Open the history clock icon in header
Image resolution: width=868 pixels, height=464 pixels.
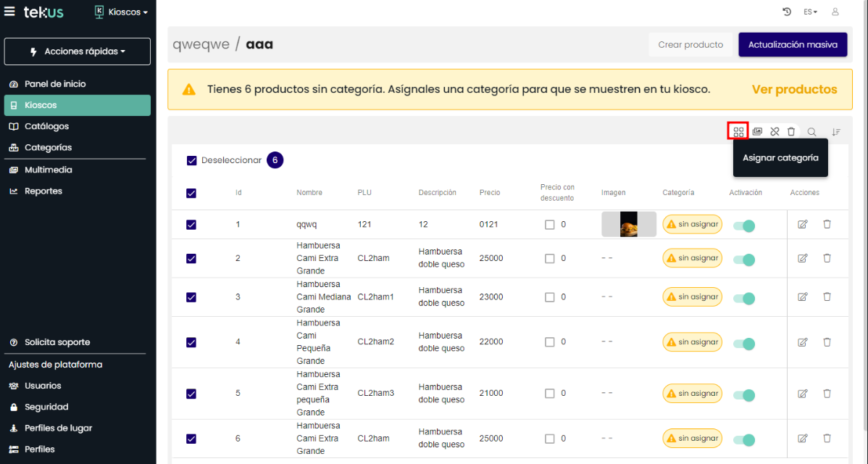pyautogui.click(x=787, y=12)
